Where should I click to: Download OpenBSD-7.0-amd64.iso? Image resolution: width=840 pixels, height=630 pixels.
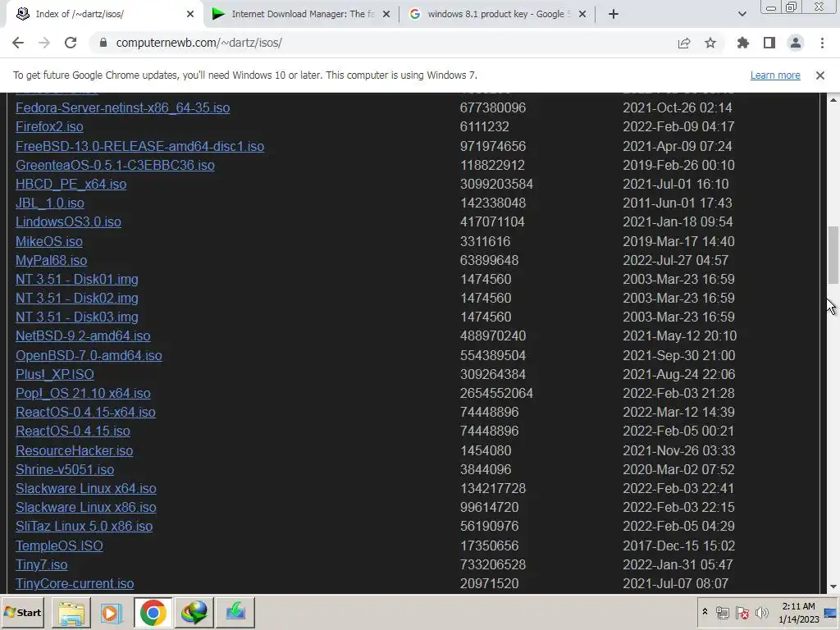(x=89, y=356)
